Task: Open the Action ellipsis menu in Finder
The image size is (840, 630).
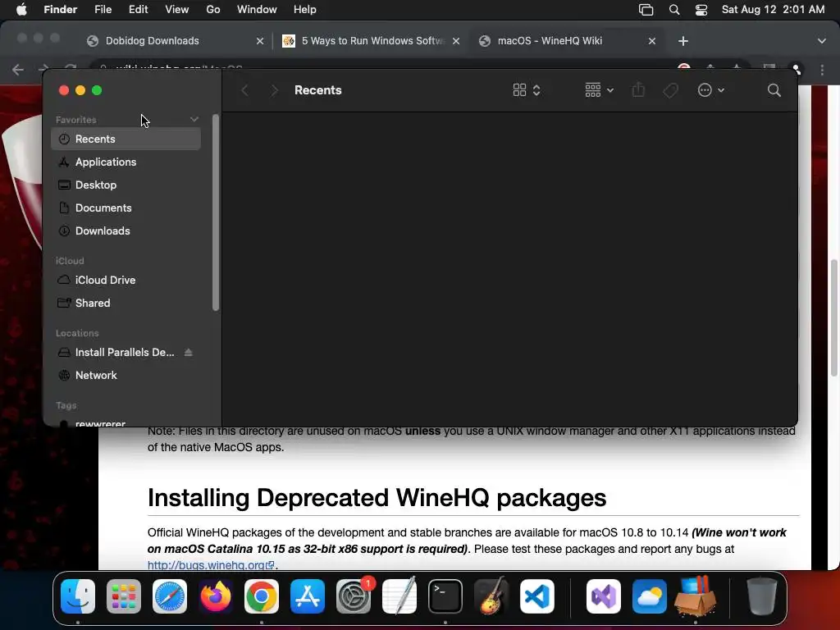Action: tap(711, 90)
